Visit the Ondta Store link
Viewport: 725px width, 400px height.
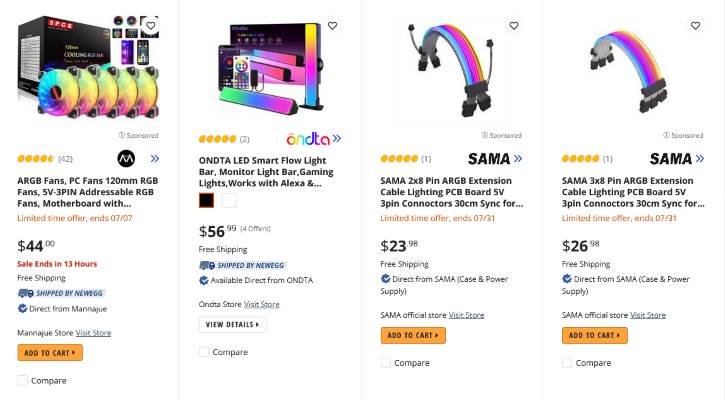pyautogui.click(x=262, y=304)
